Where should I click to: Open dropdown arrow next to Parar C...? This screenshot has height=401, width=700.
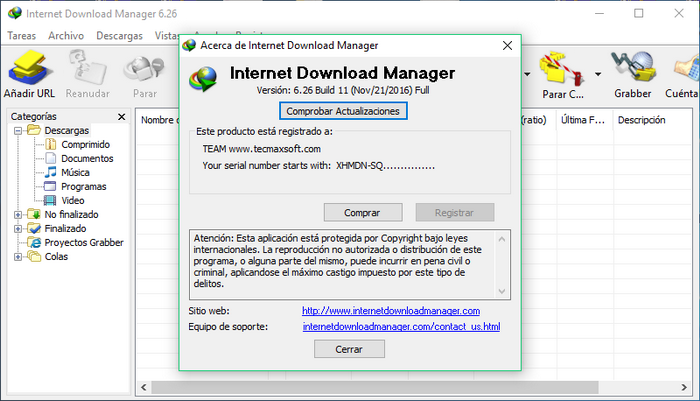(598, 74)
